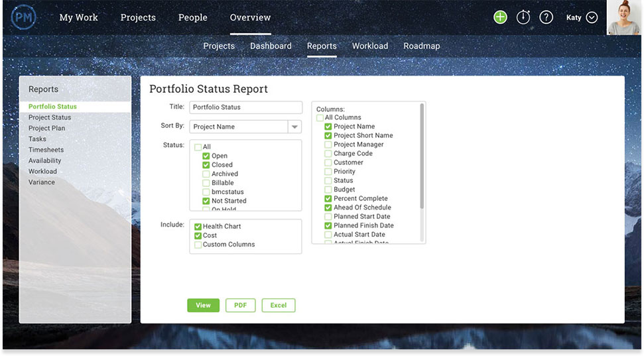The image size is (644, 356).
Task: Check the Charge Code column
Action: [x=328, y=154]
